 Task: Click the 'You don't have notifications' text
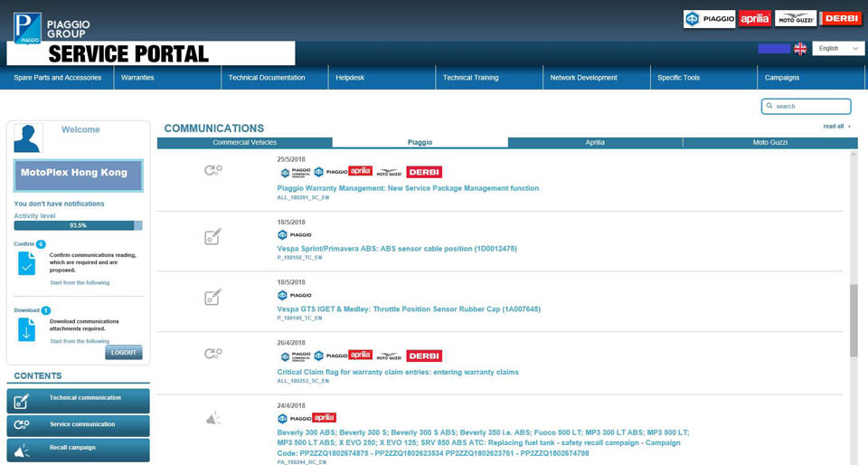(59, 204)
